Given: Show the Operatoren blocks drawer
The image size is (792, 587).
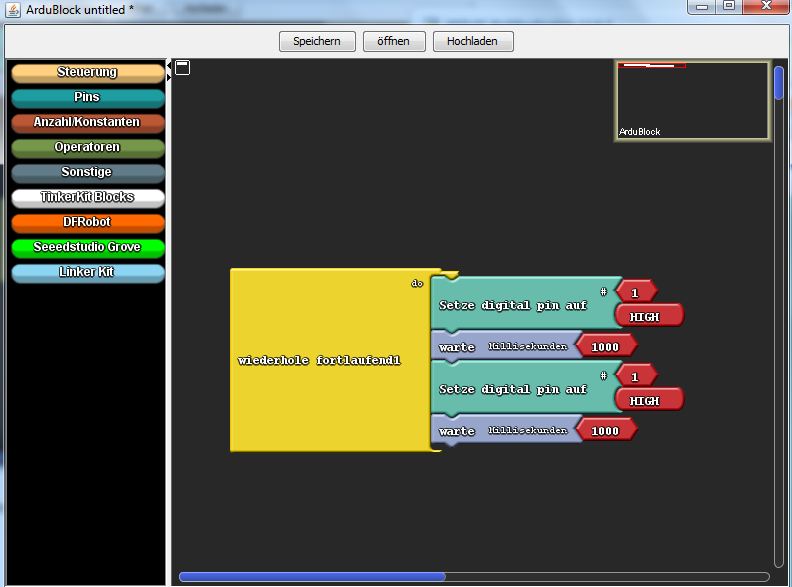Looking at the screenshot, I should [87, 148].
